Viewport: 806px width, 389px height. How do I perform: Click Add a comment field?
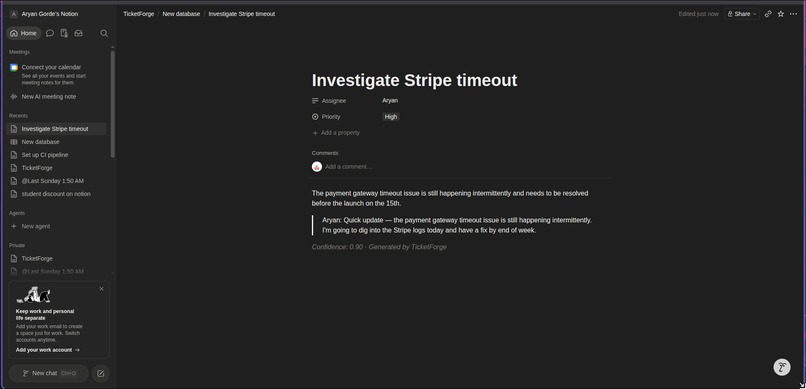[x=349, y=166]
